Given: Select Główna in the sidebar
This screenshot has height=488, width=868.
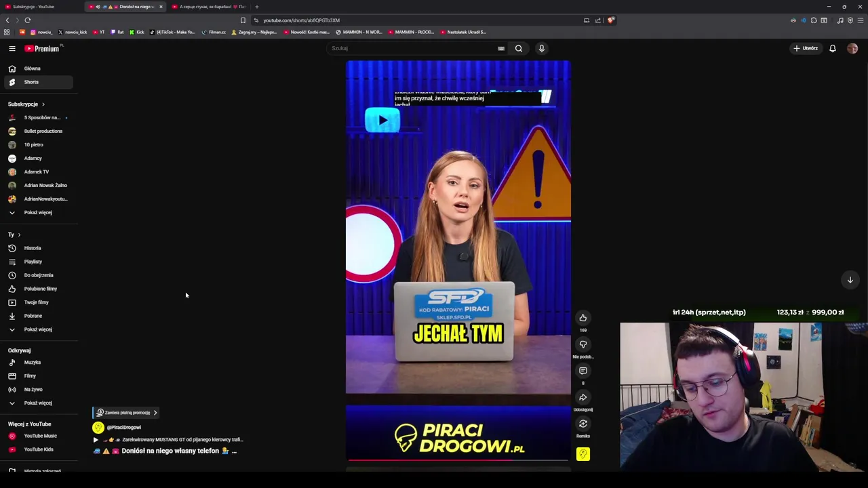Looking at the screenshot, I should point(37,68).
